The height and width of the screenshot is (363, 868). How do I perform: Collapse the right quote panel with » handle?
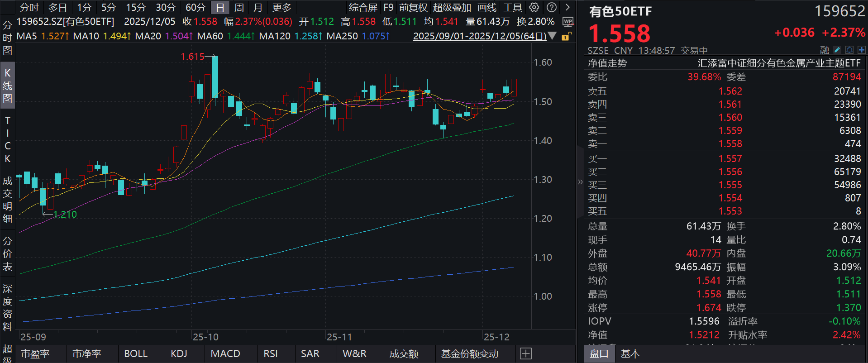[580, 182]
